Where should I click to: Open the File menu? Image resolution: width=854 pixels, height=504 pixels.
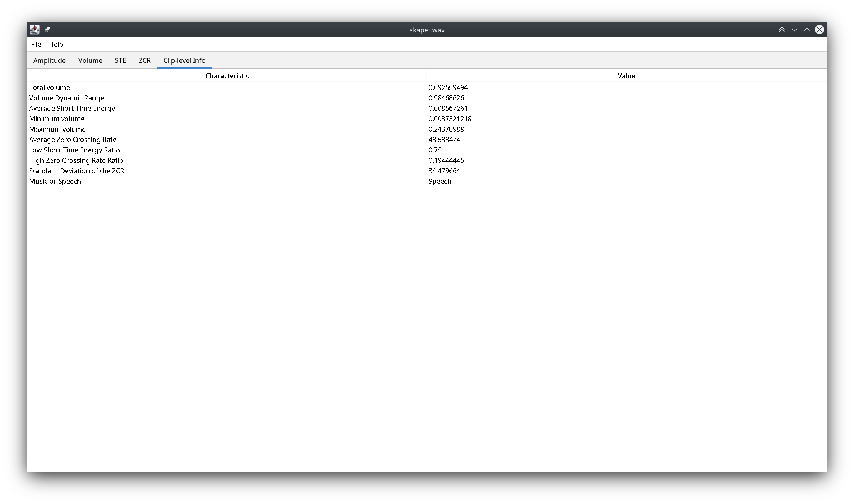tap(36, 44)
